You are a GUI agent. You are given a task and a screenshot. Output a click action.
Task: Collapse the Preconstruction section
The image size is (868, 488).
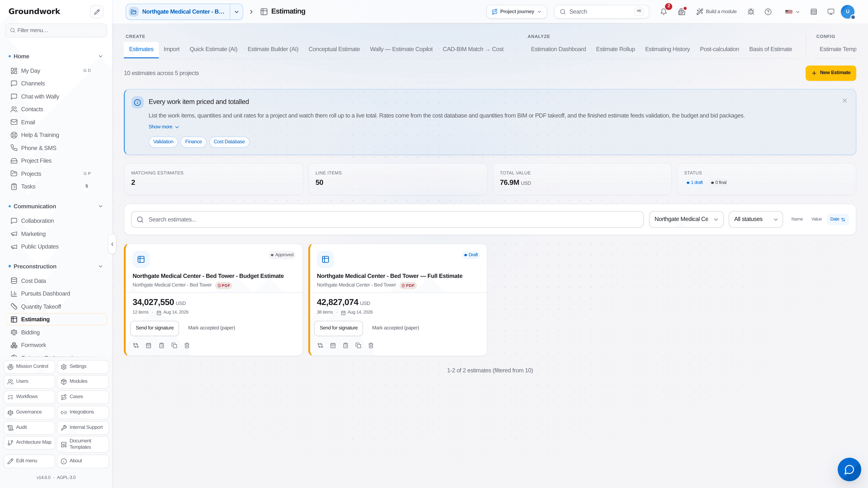[x=100, y=266]
